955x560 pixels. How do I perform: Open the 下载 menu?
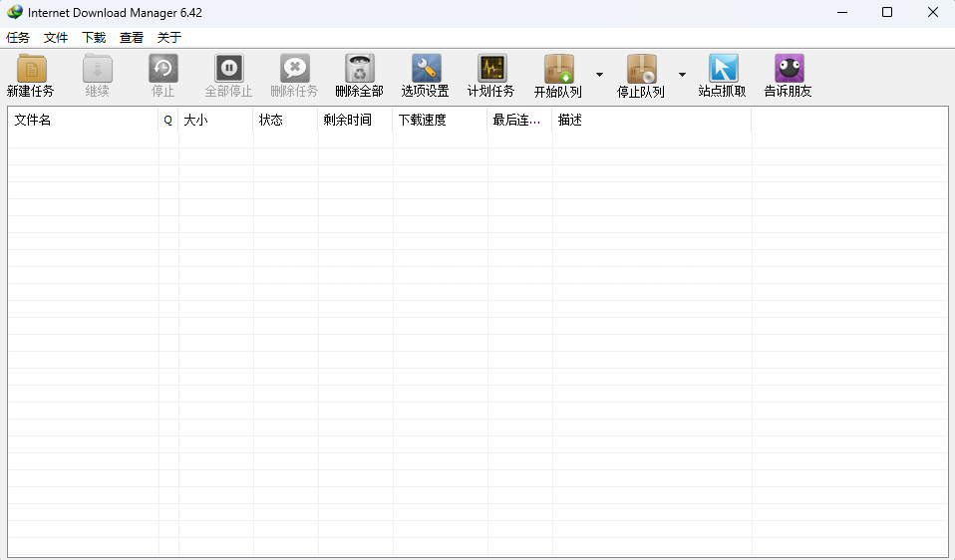point(94,38)
